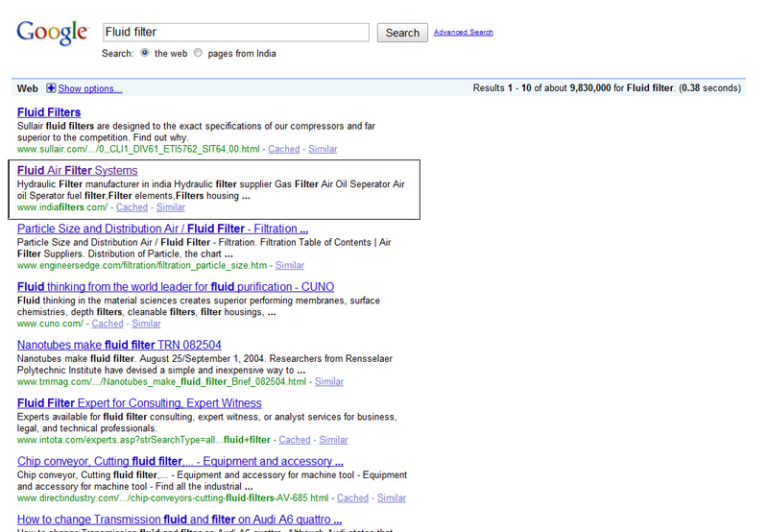The height and width of the screenshot is (532, 768).
Task: Click the www.engineersedge.com filtration URL text
Action: [x=142, y=265]
